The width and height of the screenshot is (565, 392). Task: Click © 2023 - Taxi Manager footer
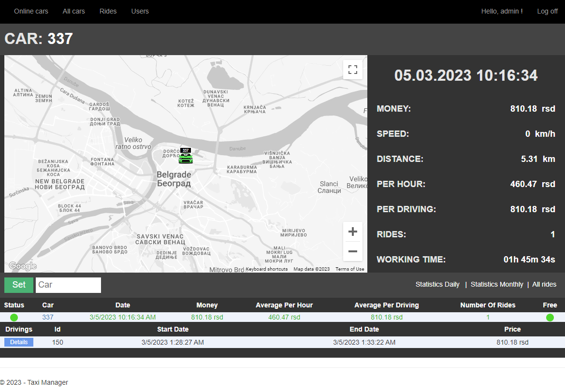(34, 382)
